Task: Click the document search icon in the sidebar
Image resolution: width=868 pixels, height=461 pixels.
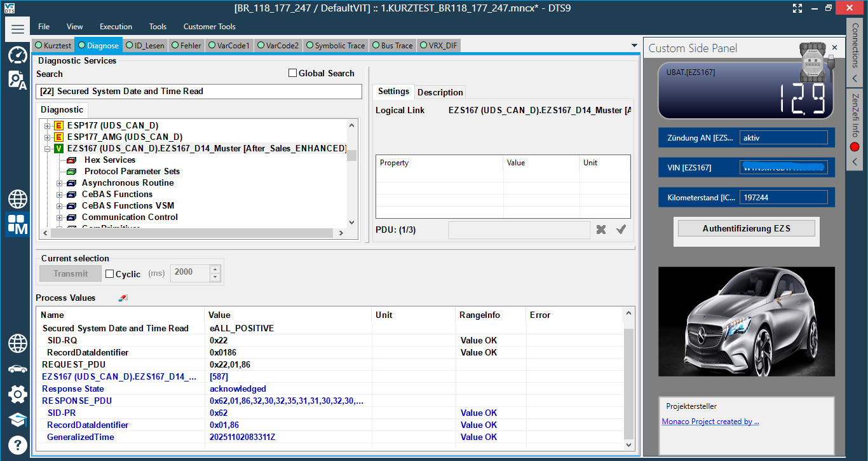Action: click(x=17, y=80)
